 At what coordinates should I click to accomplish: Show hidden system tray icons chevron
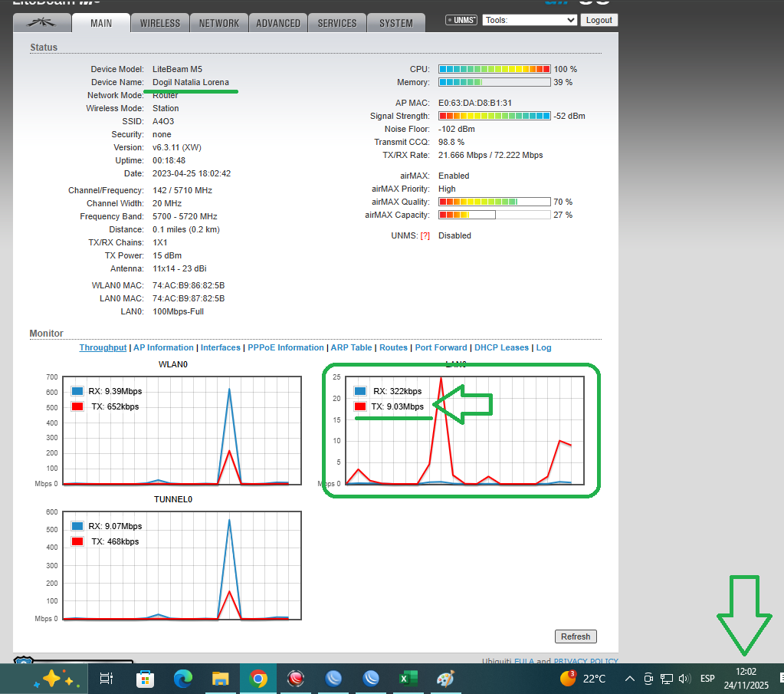(x=630, y=679)
